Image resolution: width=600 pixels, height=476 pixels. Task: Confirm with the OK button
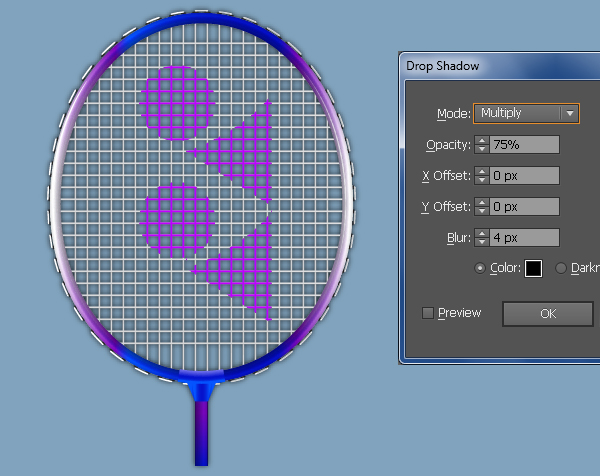548,314
